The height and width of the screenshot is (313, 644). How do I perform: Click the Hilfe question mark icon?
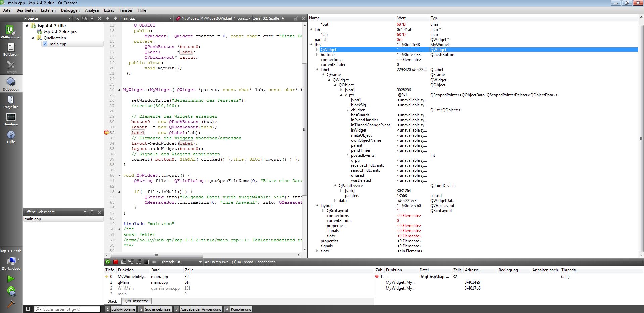[11, 137]
